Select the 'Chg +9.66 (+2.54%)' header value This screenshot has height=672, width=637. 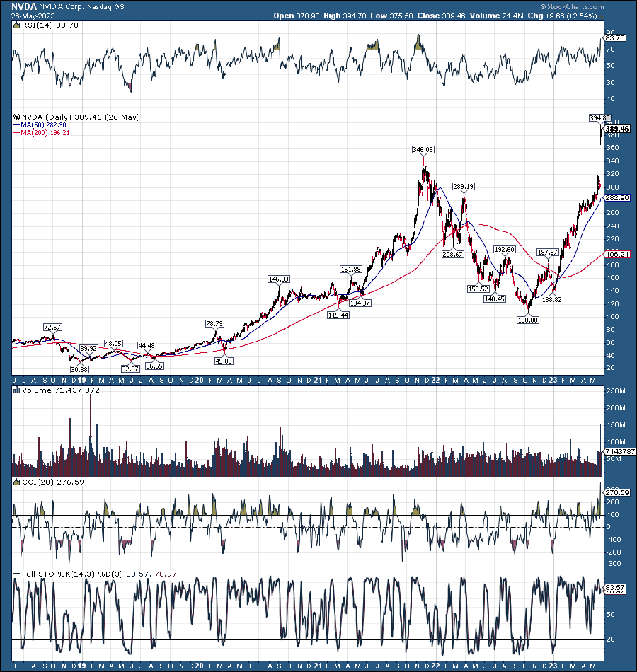[x=563, y=16]
